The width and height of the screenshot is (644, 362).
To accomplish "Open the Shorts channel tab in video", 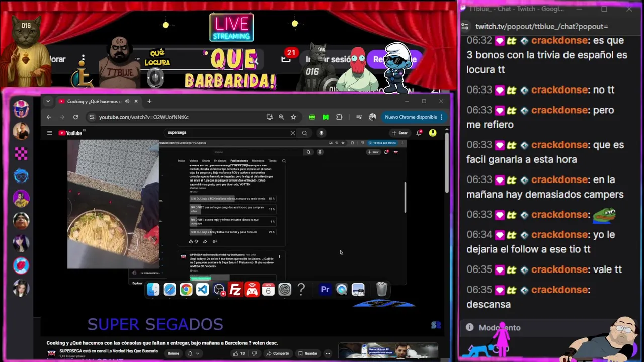I will 206,161.
